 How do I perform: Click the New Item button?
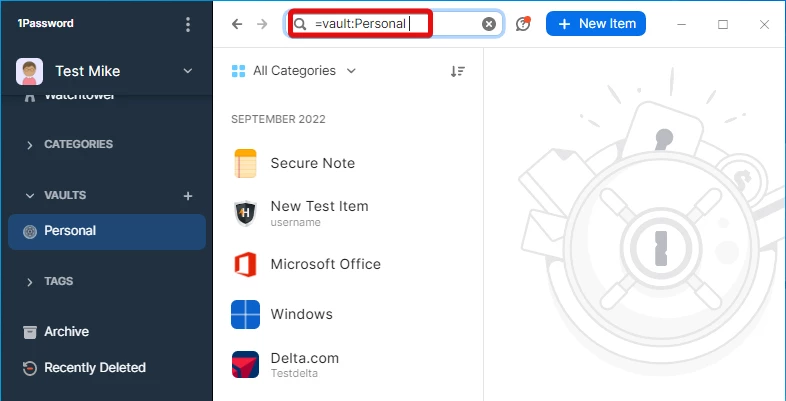[596, 24]
